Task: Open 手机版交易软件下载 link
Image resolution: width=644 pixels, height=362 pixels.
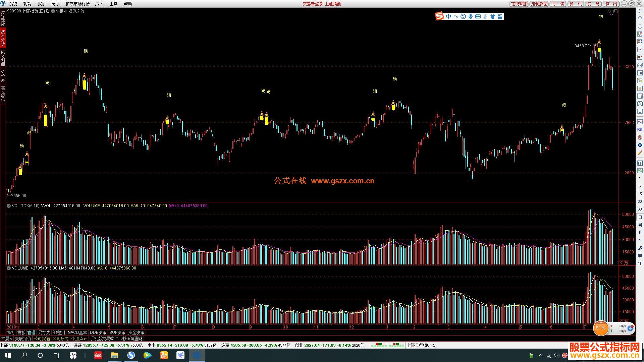Action: pyautogui.click(x=116, y=339)
